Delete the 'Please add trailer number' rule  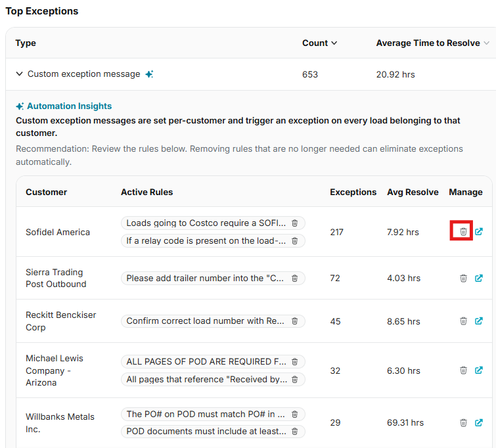294,278
